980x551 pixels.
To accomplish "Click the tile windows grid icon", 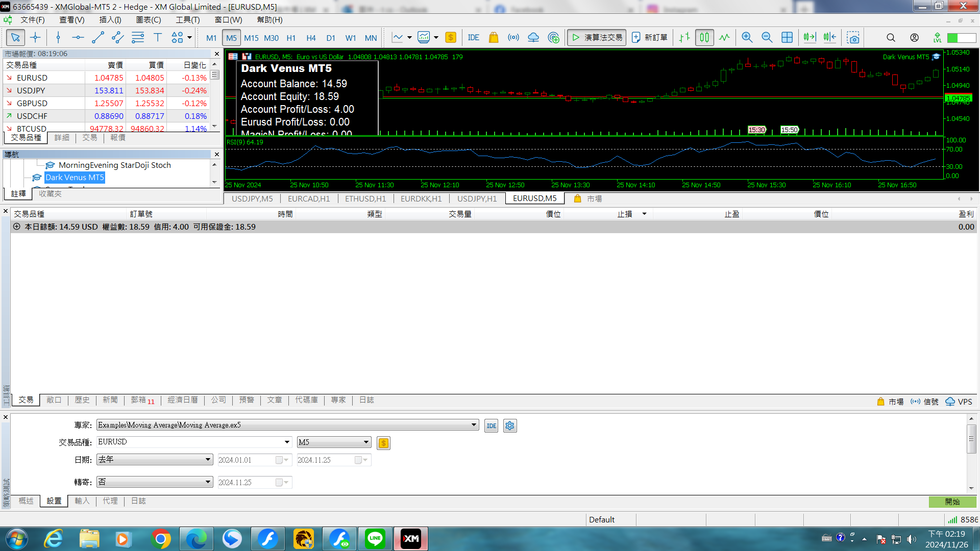I will click(x=787, y=37).
